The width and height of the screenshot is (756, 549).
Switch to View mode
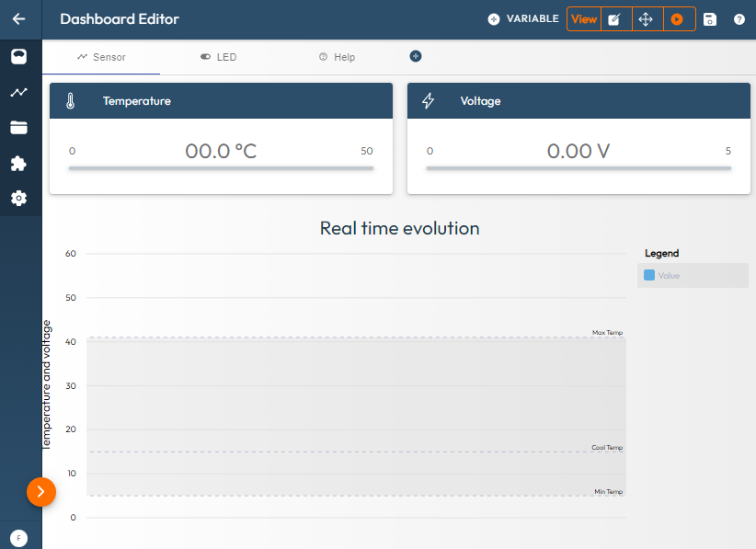coord(583,19)
